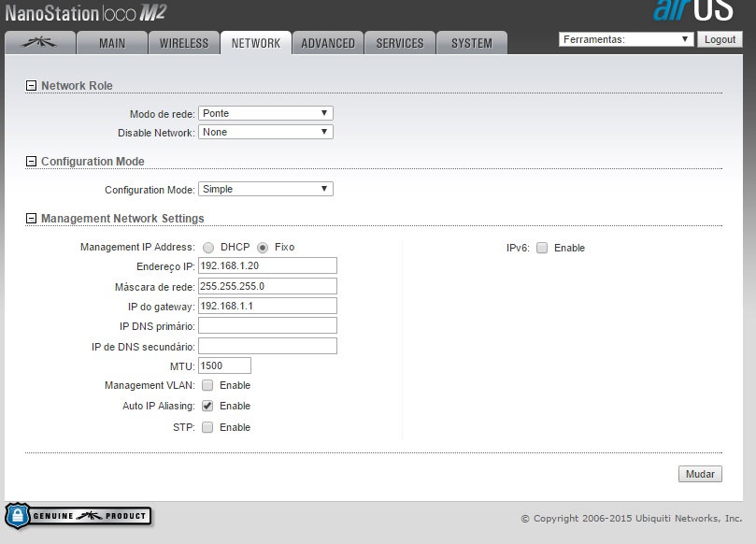The height and width of the screenshot is (544, 756).
Task: Click the Logout button
Action: pyautogui.click(x=720, y=39)
